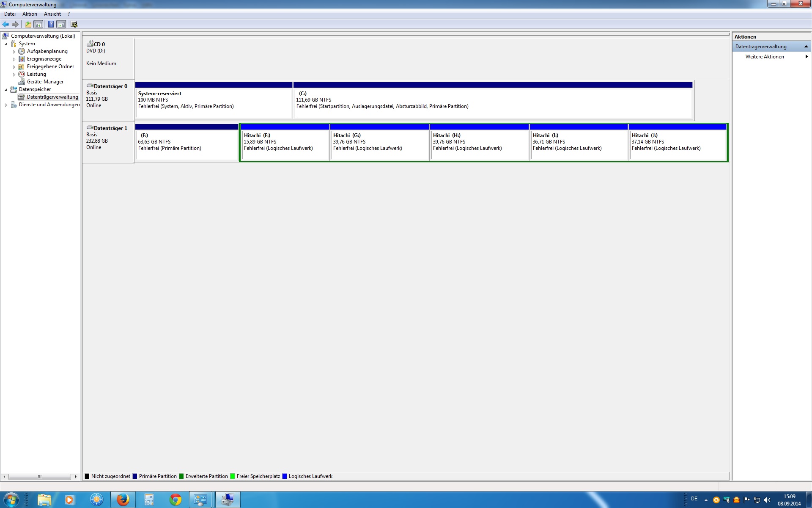Collapse the Datenträgerverwaltung actions section

(x=806, y=47)
